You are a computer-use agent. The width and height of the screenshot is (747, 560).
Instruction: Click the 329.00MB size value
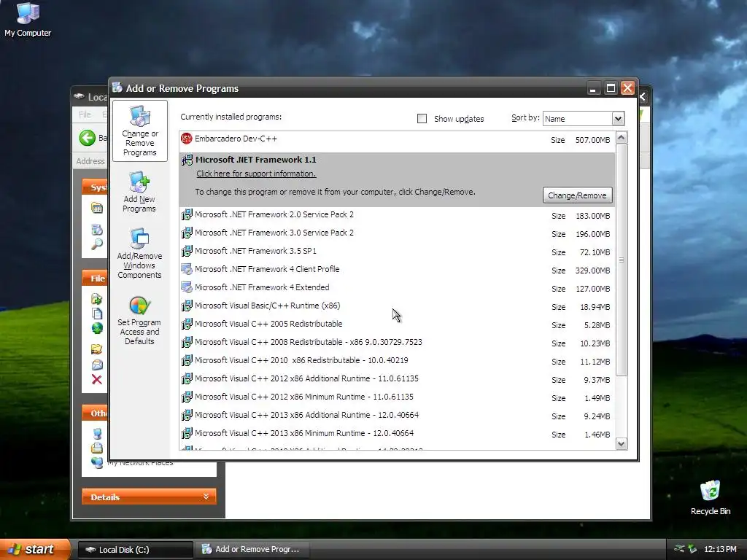pyautogui.click(x=592, y=271)
